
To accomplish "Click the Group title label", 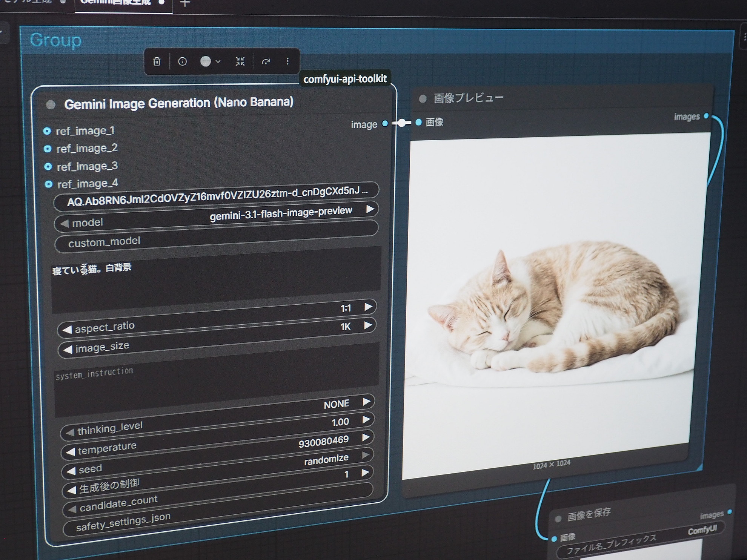I will (55, 40).
